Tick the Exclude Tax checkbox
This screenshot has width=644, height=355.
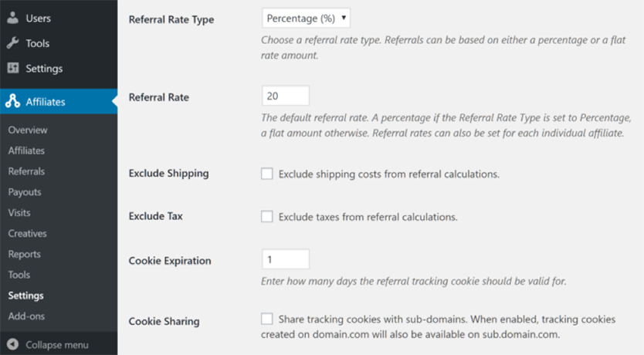pyautogui.click(x=267, y=217)
